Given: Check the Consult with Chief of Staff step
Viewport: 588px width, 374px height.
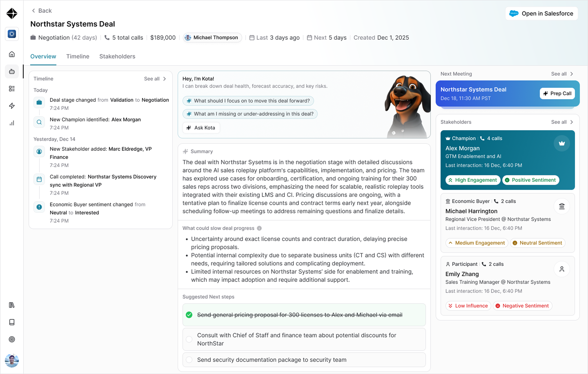Looking at the screenshot, I should click(x=189, y=339).
